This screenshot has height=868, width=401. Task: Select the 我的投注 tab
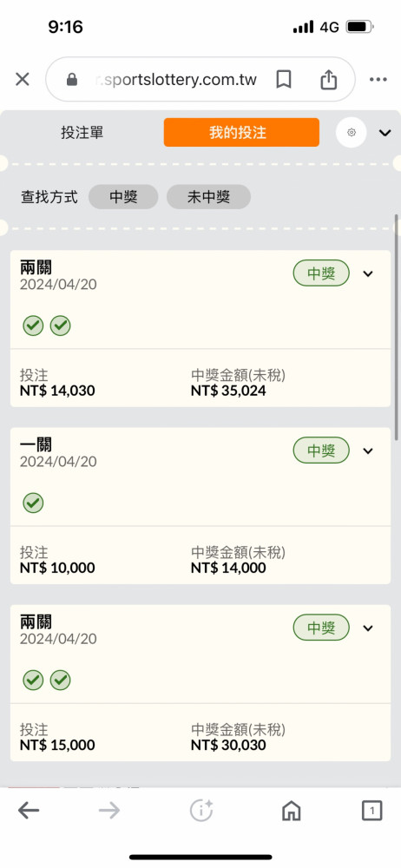[x=241, y=132]
